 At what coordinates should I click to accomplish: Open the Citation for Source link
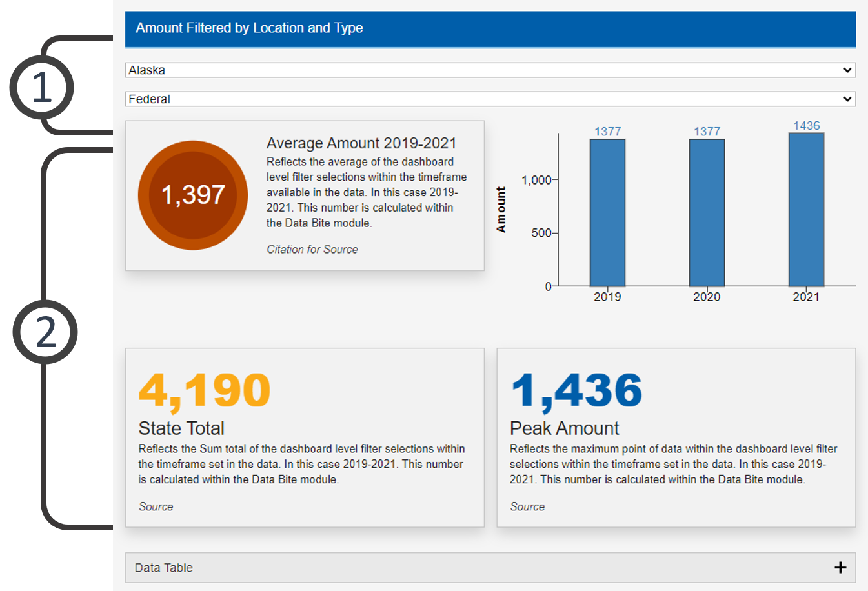tap(312, 249)
